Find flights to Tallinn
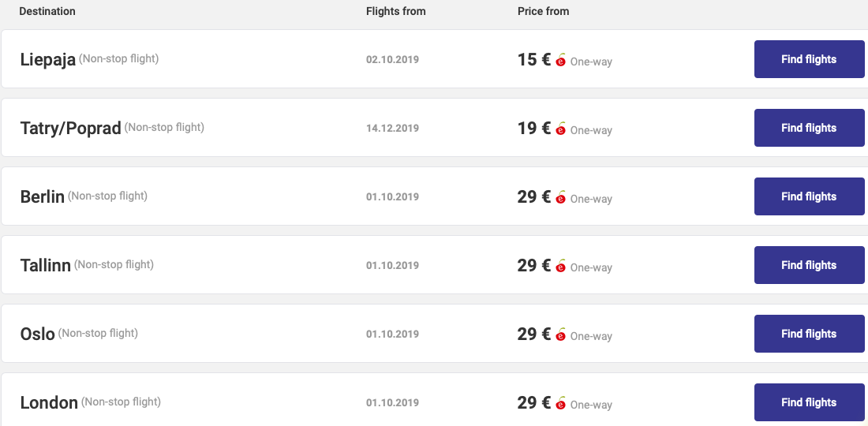The width and height of the screenshot is (868, 426). pyautogui.click(x=809, y=265)
